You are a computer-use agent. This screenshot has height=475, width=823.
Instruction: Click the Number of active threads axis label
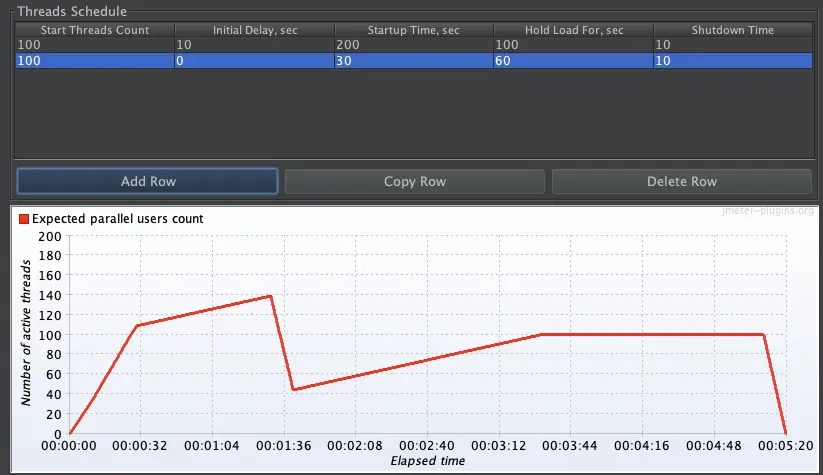coord(26,334)
